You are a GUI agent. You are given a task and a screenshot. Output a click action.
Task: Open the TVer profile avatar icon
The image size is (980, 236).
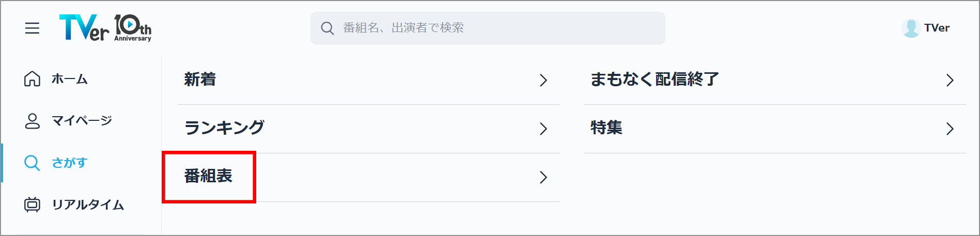click(x=911, y=28)
